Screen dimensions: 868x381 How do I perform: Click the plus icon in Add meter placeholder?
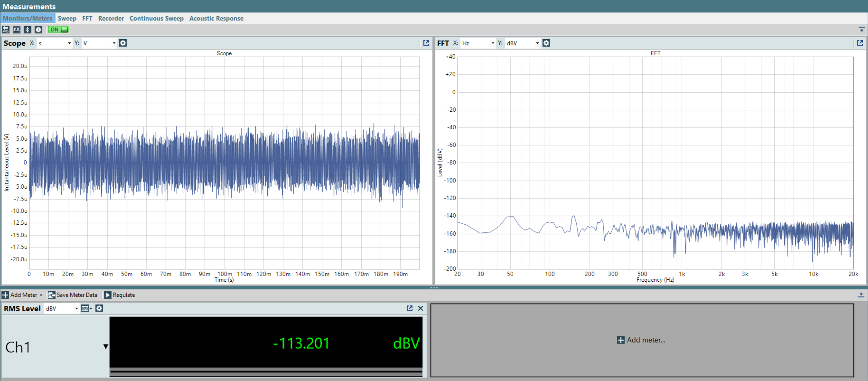[621, 340]
